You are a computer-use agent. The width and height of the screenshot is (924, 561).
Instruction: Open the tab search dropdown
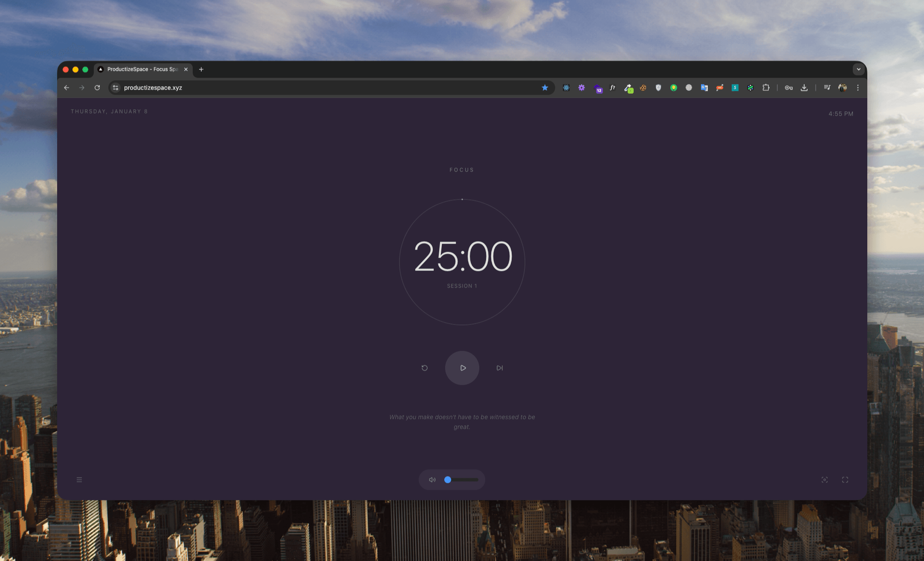[858, 69]
